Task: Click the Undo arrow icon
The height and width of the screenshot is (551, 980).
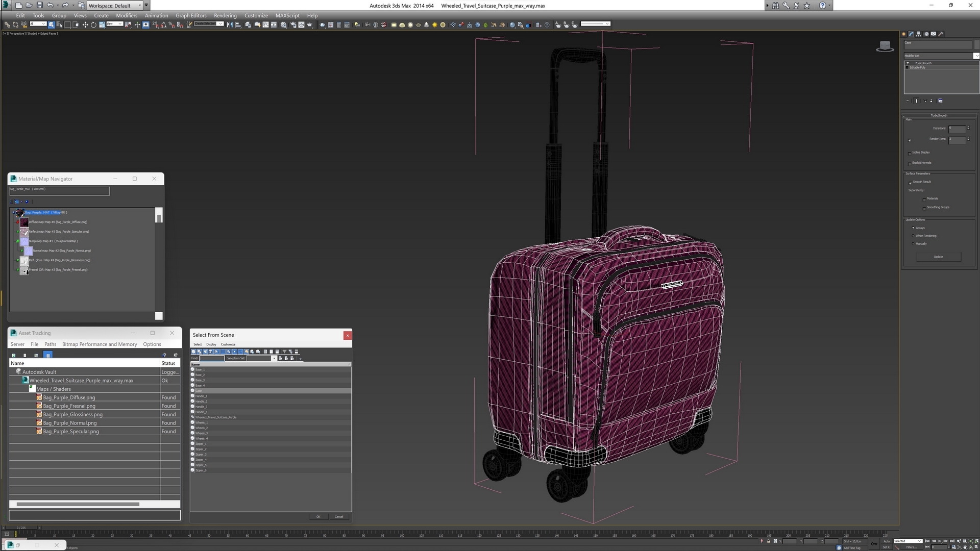Action: tap(50, 5)
